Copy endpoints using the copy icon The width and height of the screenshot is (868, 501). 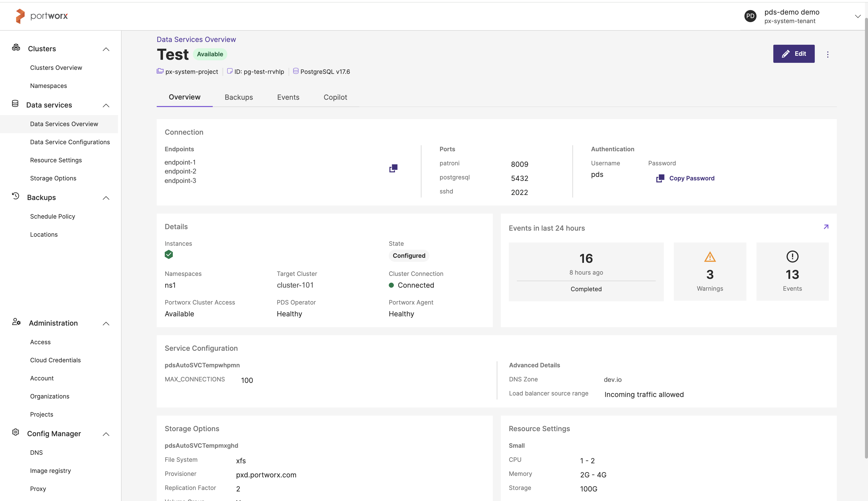click(x=393, y=168)
